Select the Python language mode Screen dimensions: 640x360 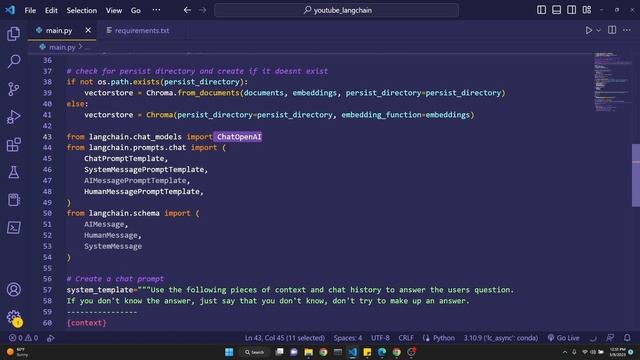pos(444,338)
